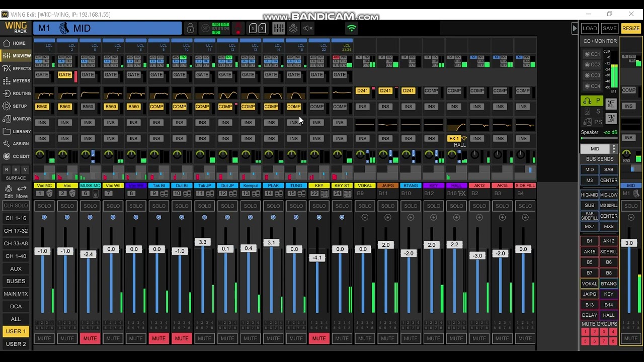Click the Edit layers icon
644x362 pixels.
[x=9, y=192]
